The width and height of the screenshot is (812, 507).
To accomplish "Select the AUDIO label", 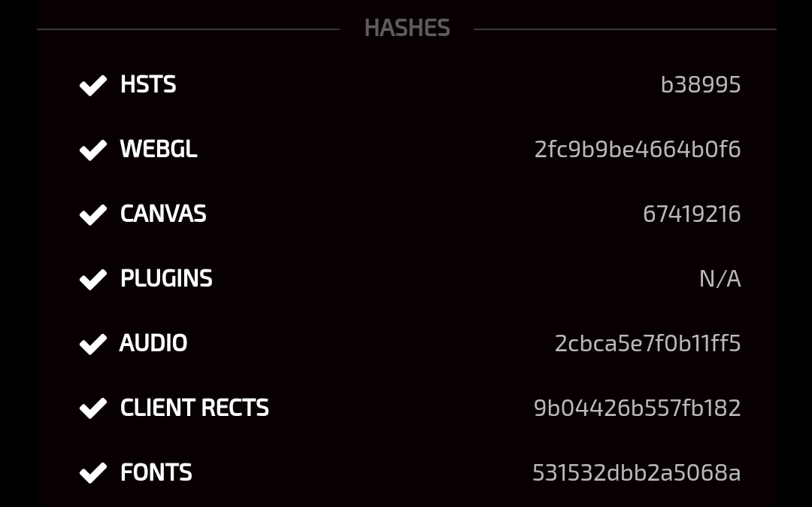I will (153, 343).
